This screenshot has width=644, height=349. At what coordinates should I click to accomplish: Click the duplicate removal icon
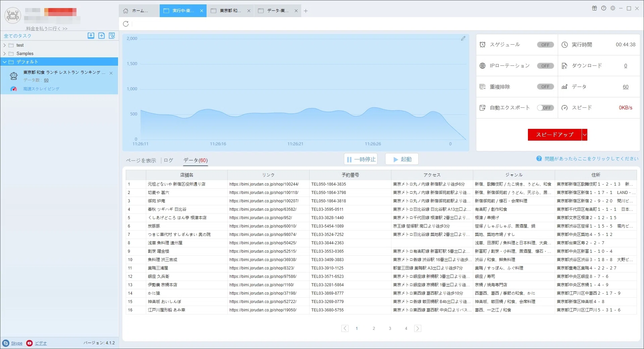click(483, 87)
